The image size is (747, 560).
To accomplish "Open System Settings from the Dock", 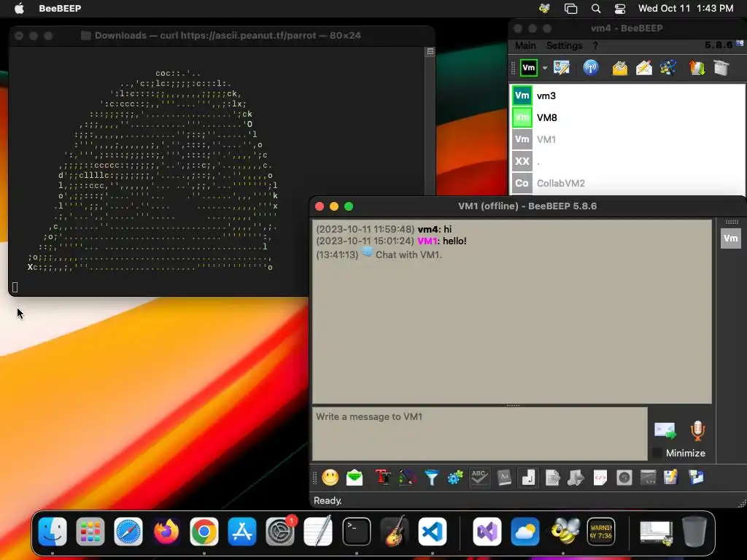I will (x=280, y=532).
